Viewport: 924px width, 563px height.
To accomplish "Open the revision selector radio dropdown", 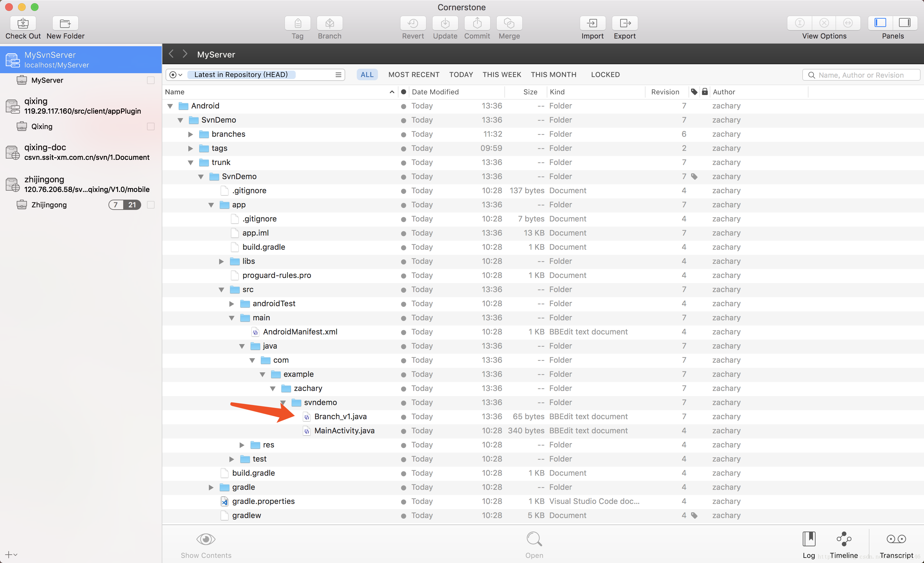I will click(x=175, y=75).
